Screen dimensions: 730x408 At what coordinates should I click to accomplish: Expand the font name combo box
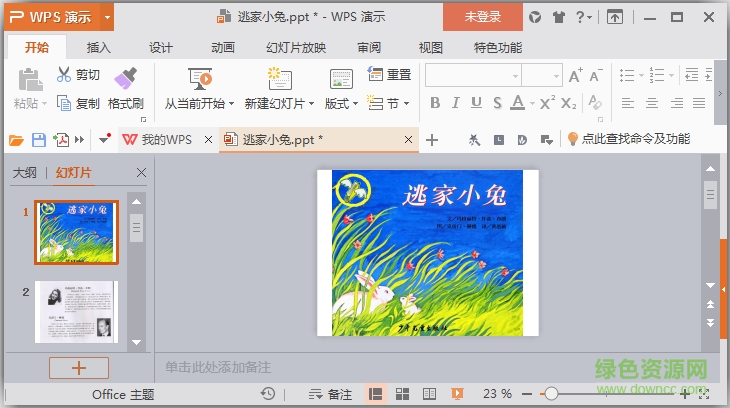tap(515, 76)
